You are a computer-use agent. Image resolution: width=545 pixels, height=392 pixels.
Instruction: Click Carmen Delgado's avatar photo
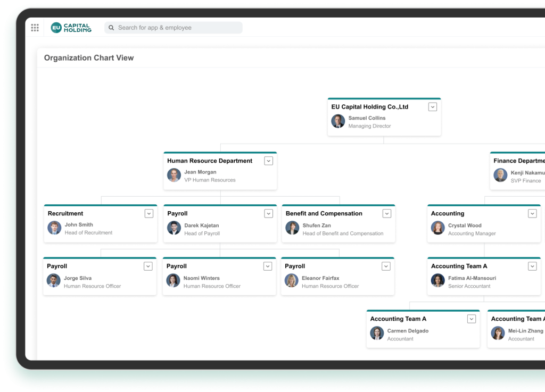pyautogui.click(x=377, y=333)
